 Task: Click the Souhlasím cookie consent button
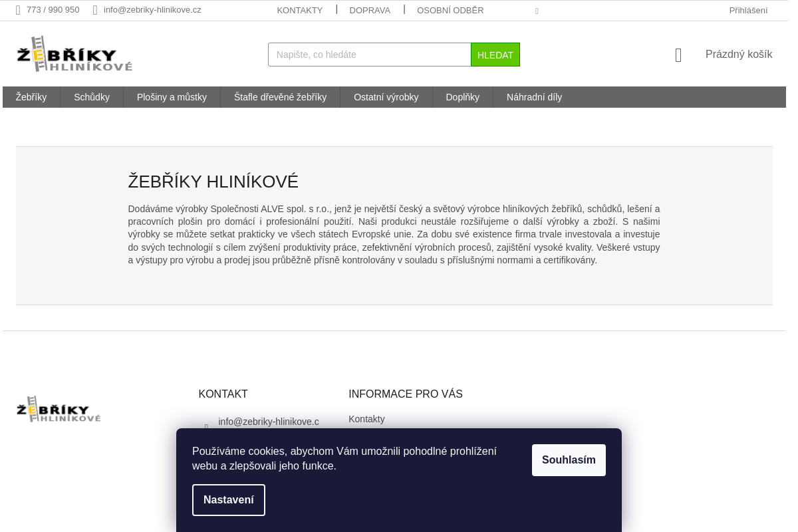[x=569, y=460]
